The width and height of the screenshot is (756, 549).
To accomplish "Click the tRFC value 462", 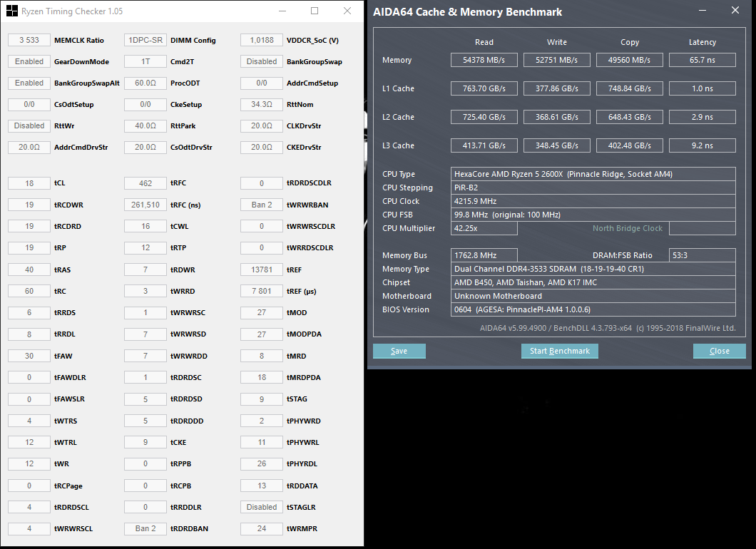I will click(x=145, y=183).
